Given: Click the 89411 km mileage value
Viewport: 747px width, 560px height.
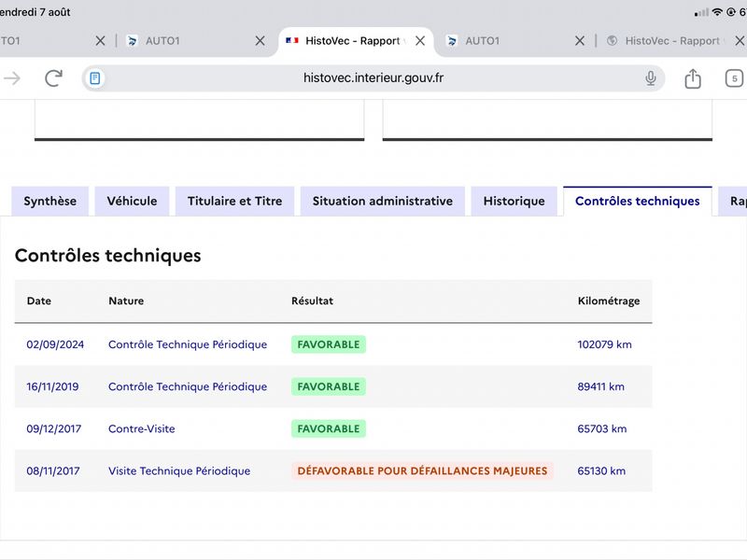Looking at the screenshot, I should (x=600, y=386).
